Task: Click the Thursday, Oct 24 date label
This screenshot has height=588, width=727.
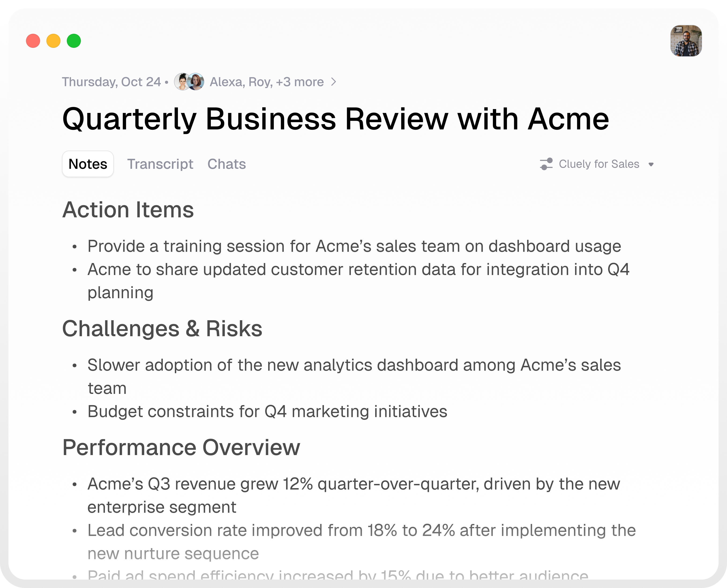Action: pyautogui.click(x=111, y=82)
